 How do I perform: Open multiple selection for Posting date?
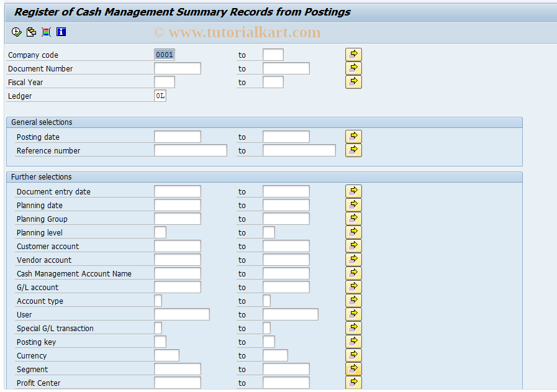(x=353, y=137)
